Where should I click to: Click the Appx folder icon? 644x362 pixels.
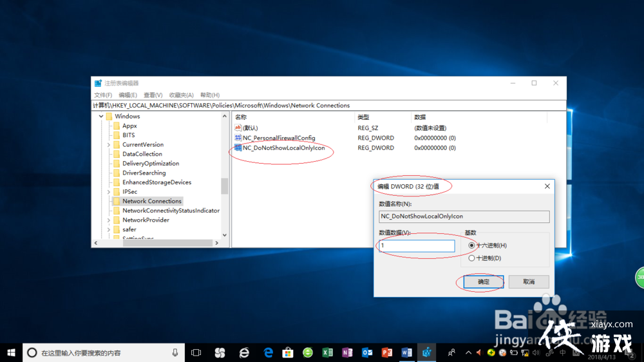(117, 126)
